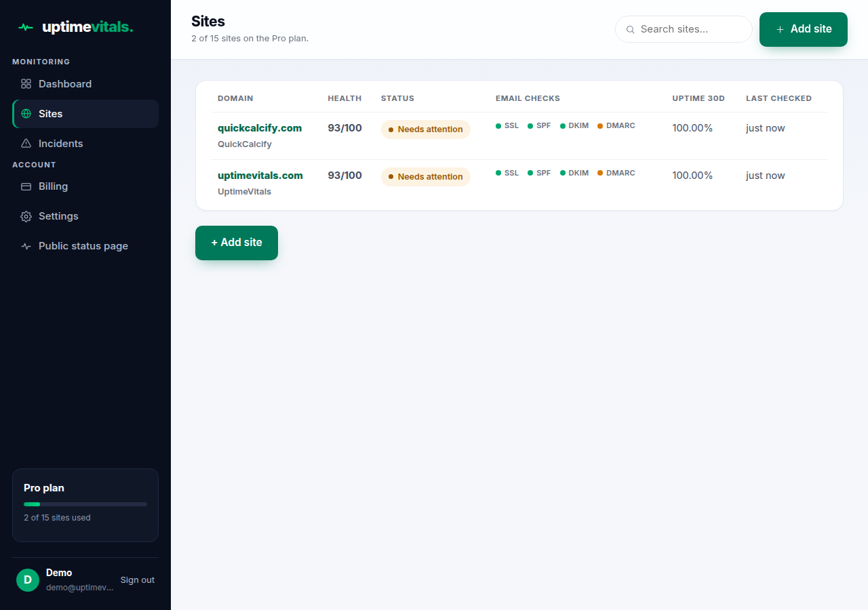
Task: Open Settings from the sidebar
Action: coord(85,216)
